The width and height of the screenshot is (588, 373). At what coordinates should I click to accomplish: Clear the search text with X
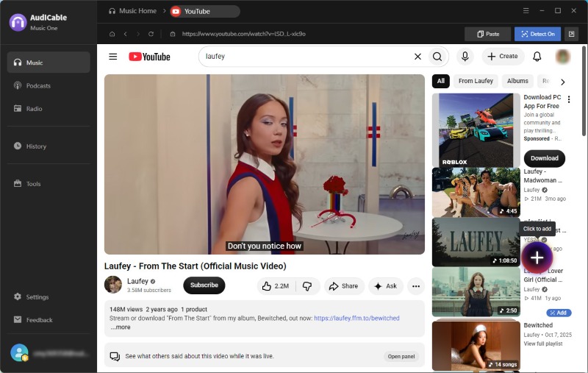pos(417,57)
